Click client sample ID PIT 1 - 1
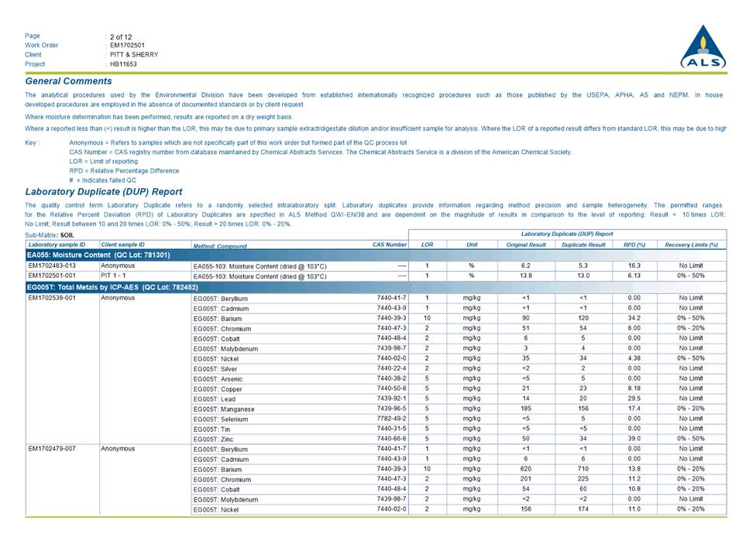This screenshot has height=534, width=756. (113, 276)
